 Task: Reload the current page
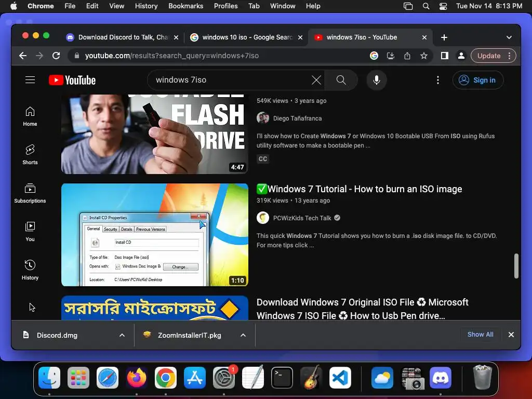tap(56, 56)
